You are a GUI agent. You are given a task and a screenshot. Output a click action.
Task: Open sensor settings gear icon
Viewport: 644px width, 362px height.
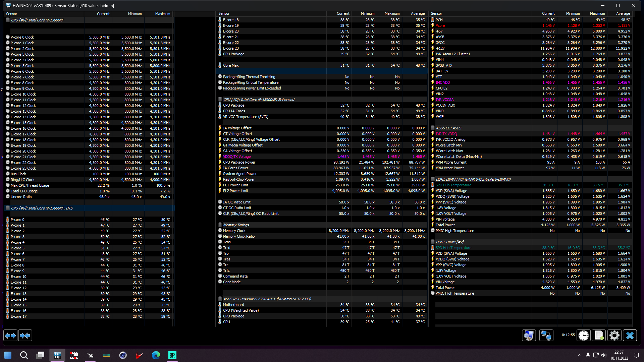point(614,336)
